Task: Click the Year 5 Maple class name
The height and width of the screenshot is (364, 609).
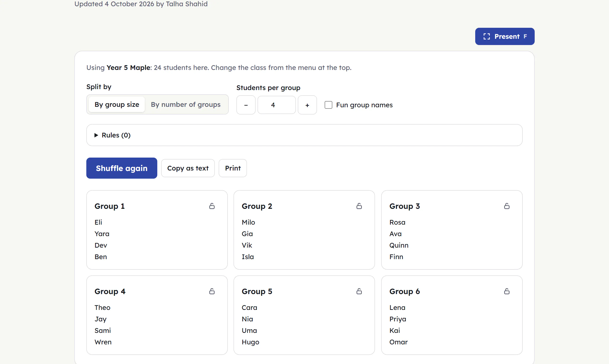Action: 129,68
